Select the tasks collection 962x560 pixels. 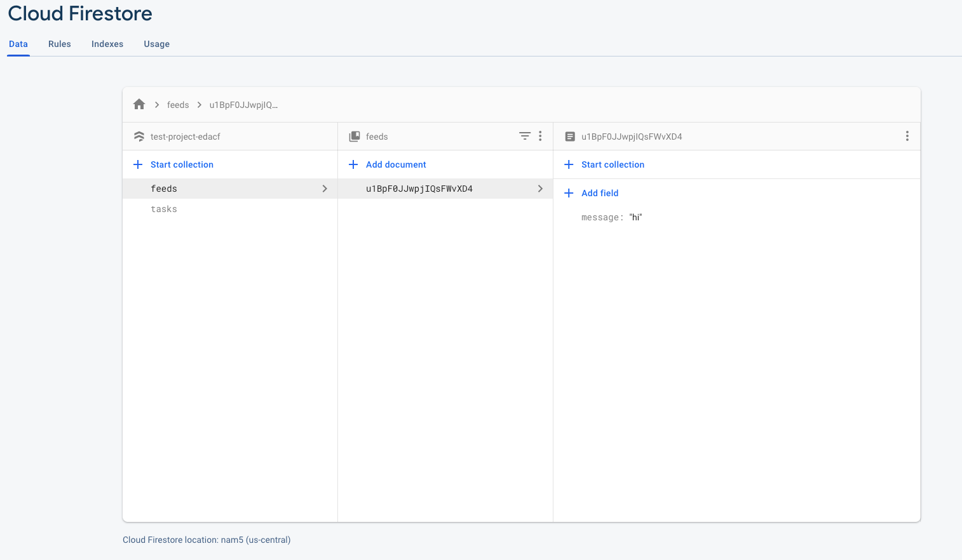(164, 209)
